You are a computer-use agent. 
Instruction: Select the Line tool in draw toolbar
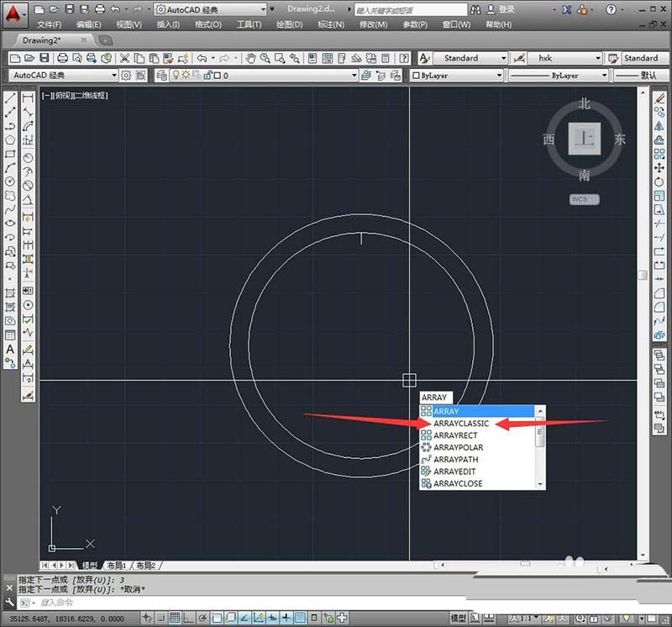pos(10,99)
